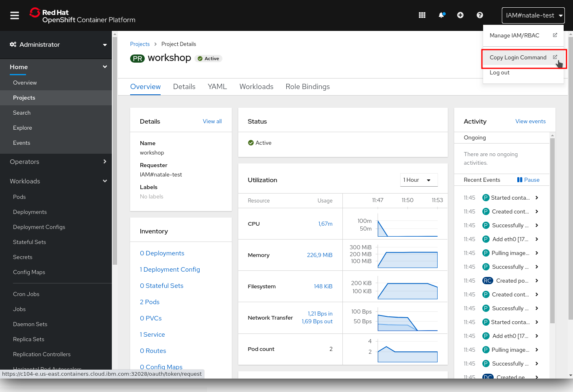This screenshot has width=573, height=392.
Task: Click the RC badge icon in events
Action: pos(487,281)
